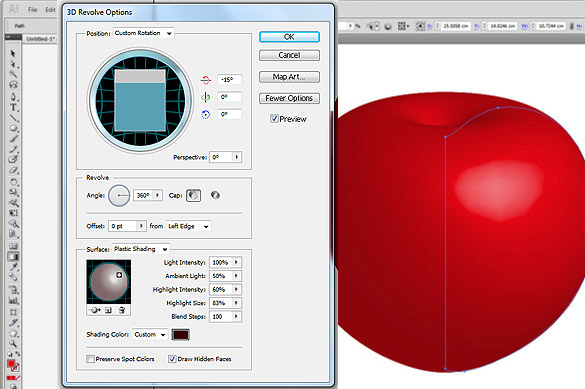
Task: Open the Ambient Light 50% arrow
Action: tap(236, 276)
